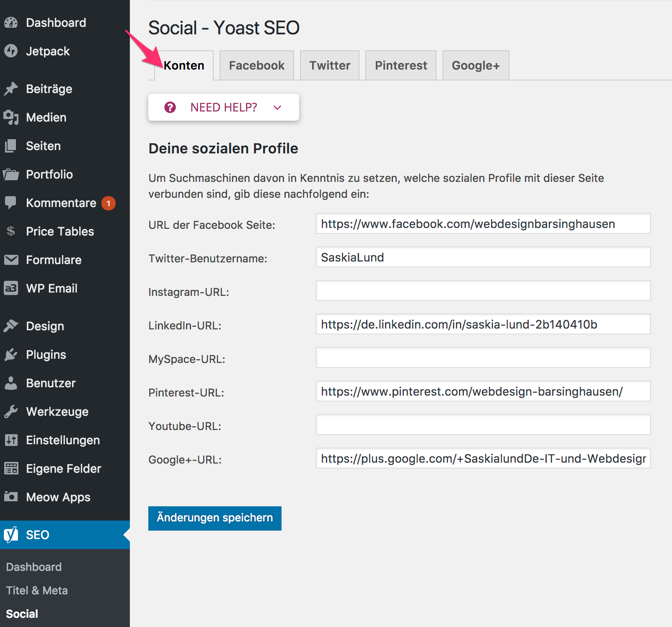Open the Twitter tab

coord(330,65)
